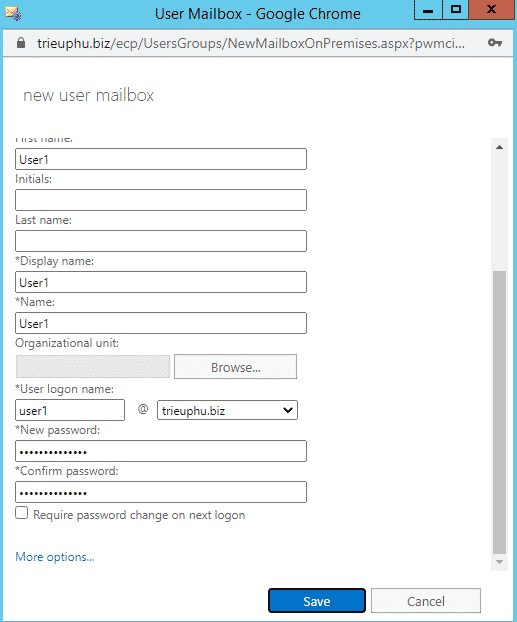Click the vertical scrollbar thumb
This screenshot has height=622, width=517.
click(500, 413)
